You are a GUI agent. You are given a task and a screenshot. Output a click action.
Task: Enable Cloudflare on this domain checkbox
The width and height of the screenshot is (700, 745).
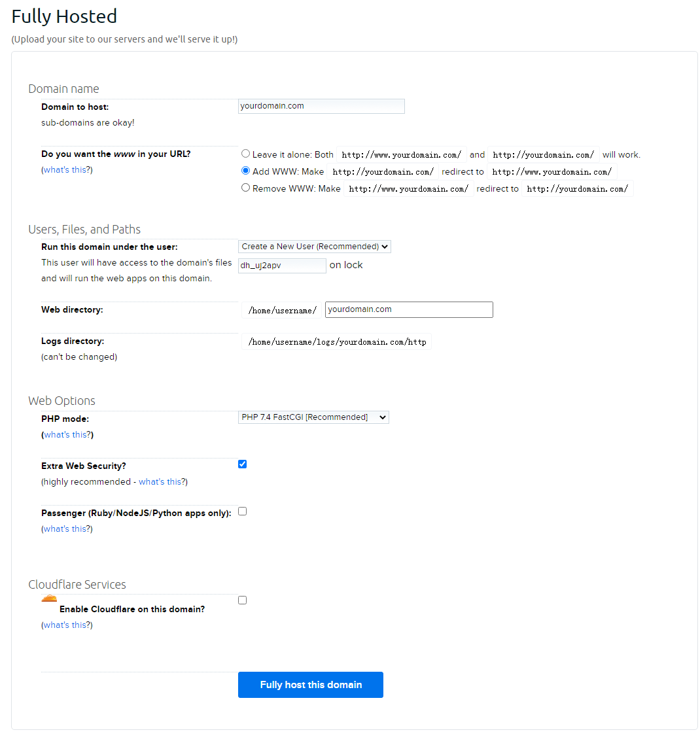coord(243,600)
